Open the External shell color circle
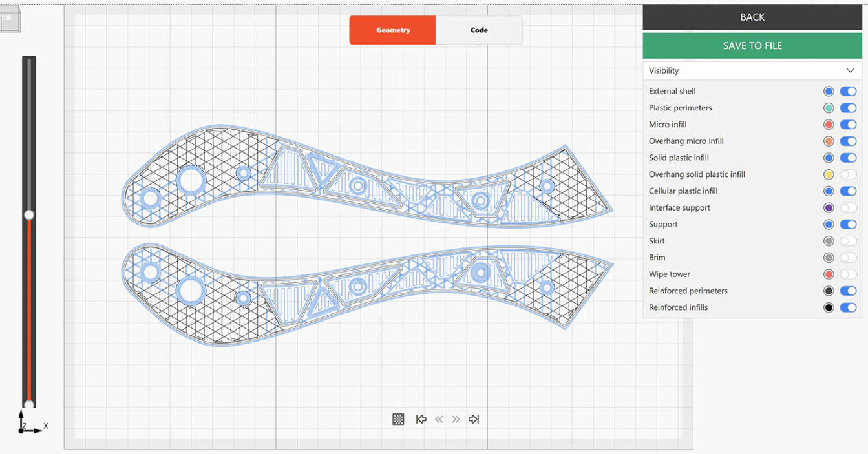The height and width of the screenshot is (454, 868). tap(829, 91)
